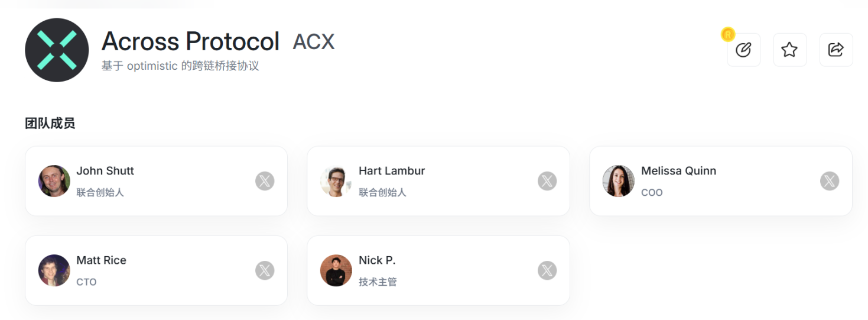The width and height of the screenshot is (868, 320).
Task: Click Hart Lambur's profile photo
Action: (x=336, y=181)
